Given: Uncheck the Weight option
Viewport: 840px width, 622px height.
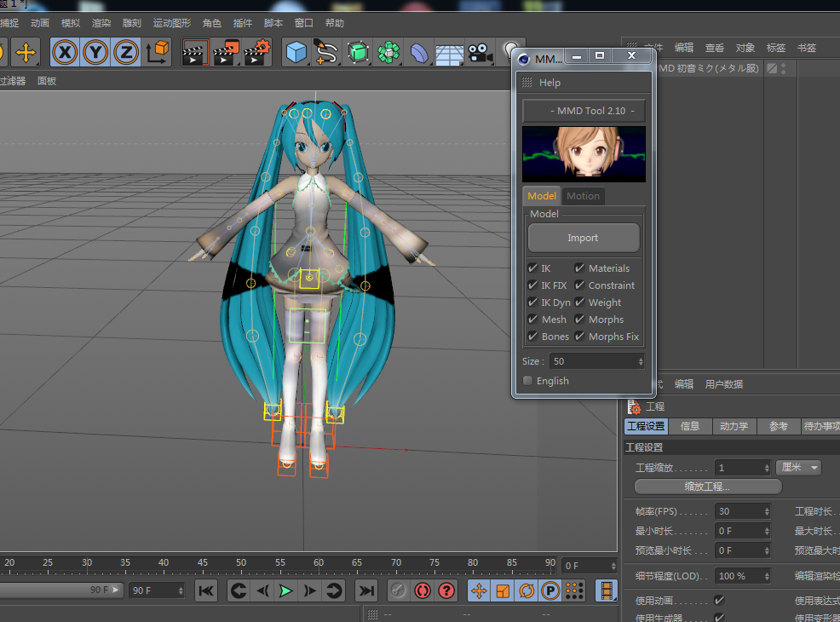Looking at the screenshot, I should click(579, 302).
